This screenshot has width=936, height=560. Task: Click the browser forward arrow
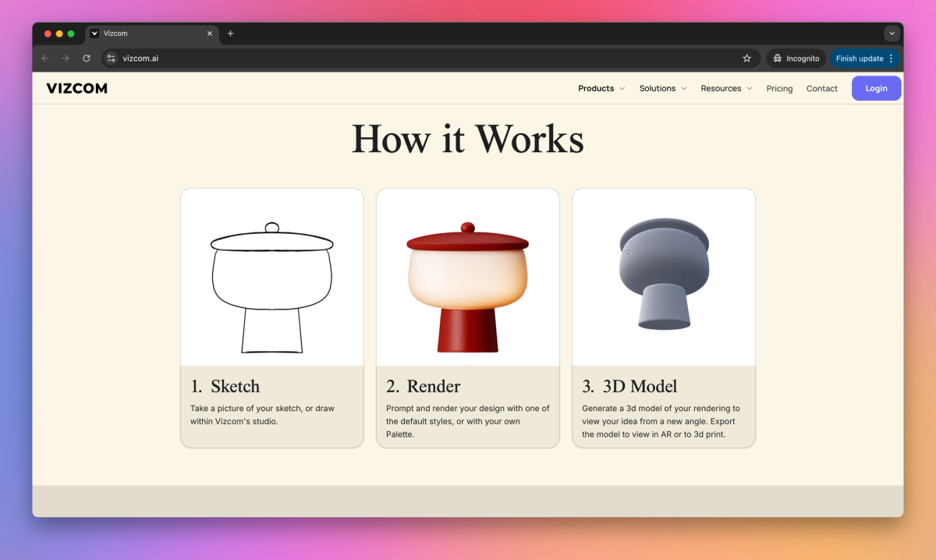pyautogui.click(x=66, y=58)
